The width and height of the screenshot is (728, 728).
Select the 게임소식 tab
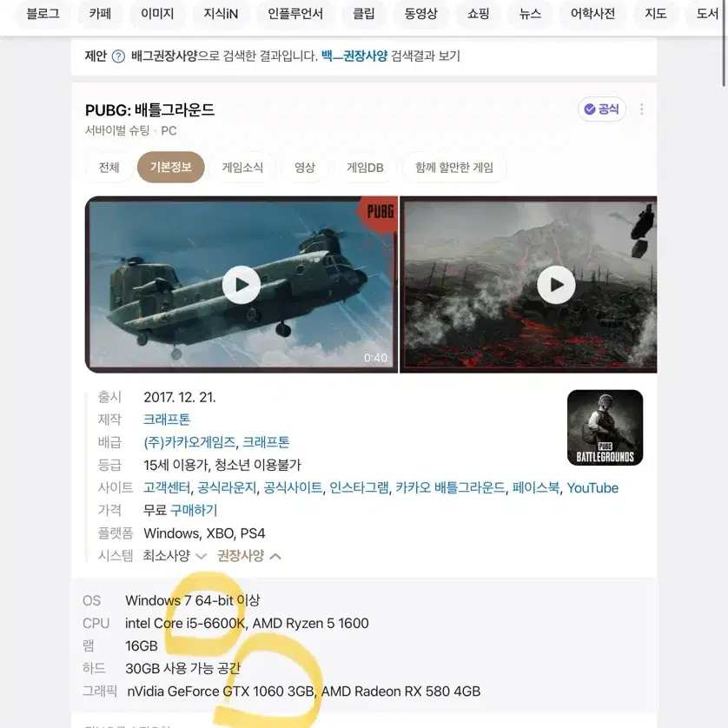pos(242,167)
